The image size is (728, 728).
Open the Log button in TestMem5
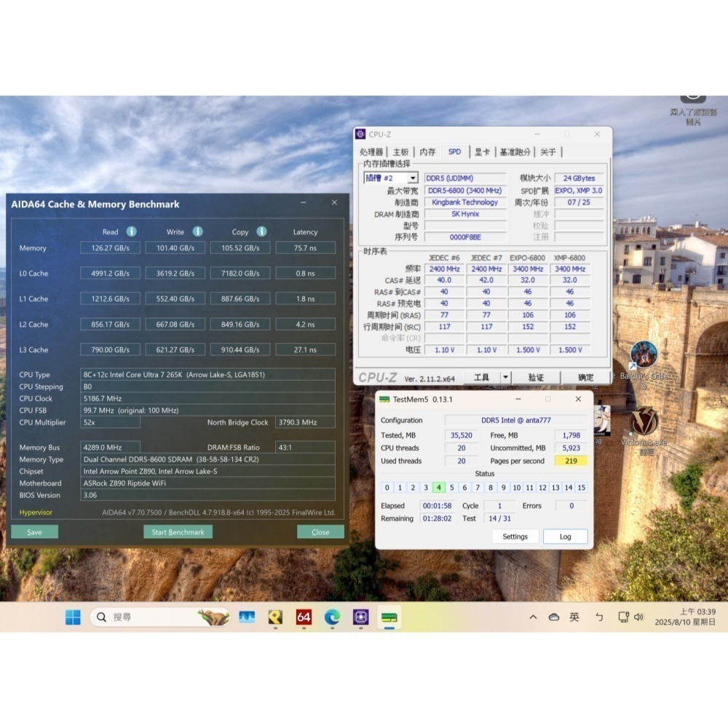(566, 537)
